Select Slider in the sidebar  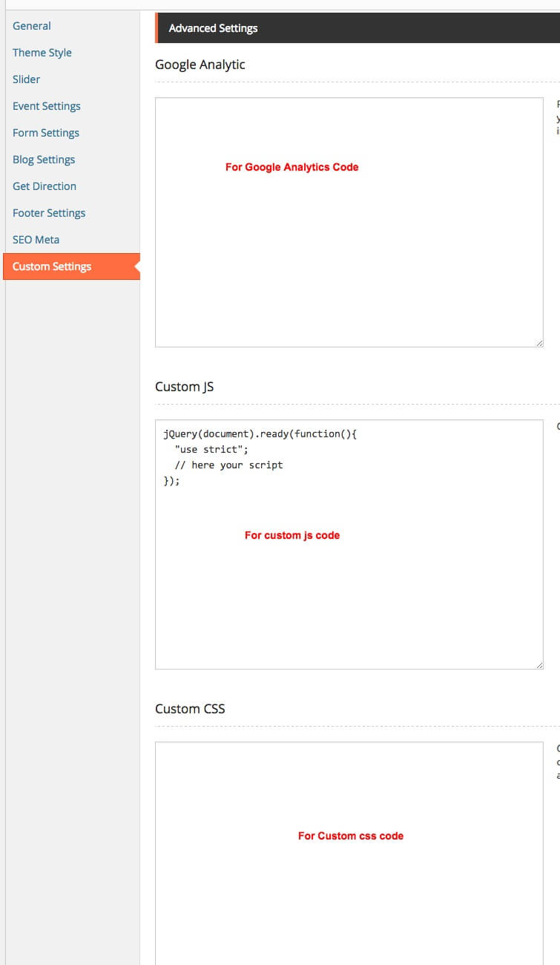click(27, 79)
